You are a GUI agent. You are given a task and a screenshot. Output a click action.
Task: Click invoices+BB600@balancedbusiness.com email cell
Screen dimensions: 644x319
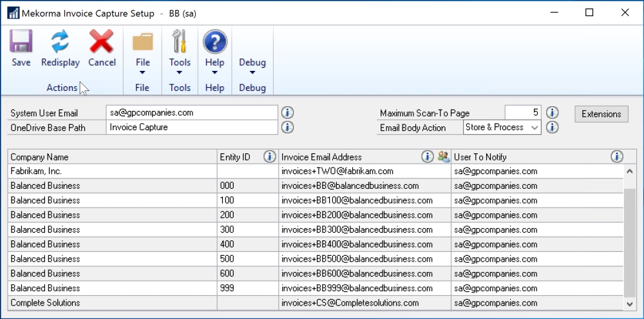click(365, 273)
